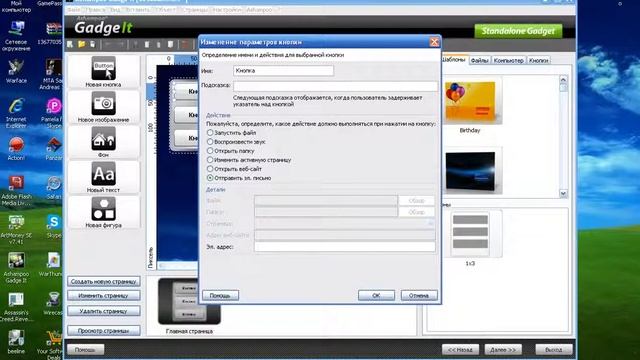Click the red delete icon in toolbar
The image size is (640, 360).
click(x=185, y=44)
